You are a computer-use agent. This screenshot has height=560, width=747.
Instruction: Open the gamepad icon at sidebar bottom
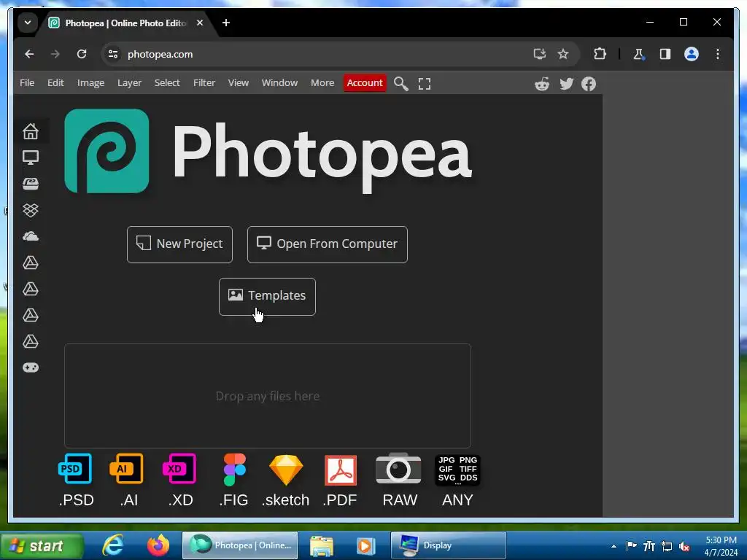pyautogui.click(x=31, y=367)
